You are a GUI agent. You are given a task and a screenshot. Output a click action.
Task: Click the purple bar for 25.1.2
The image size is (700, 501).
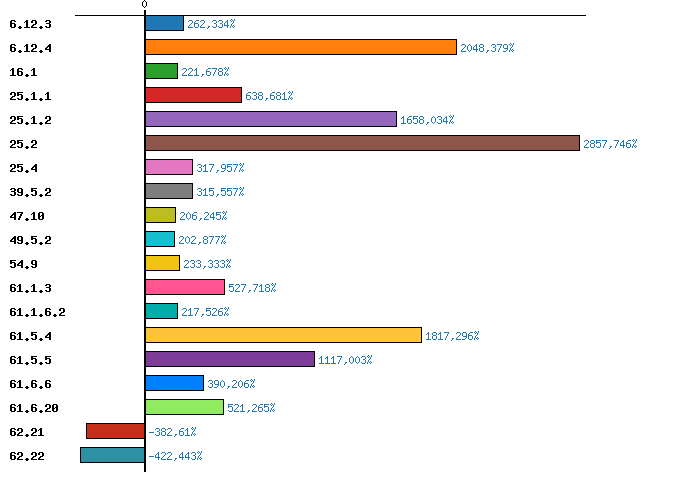click(271, 119)
